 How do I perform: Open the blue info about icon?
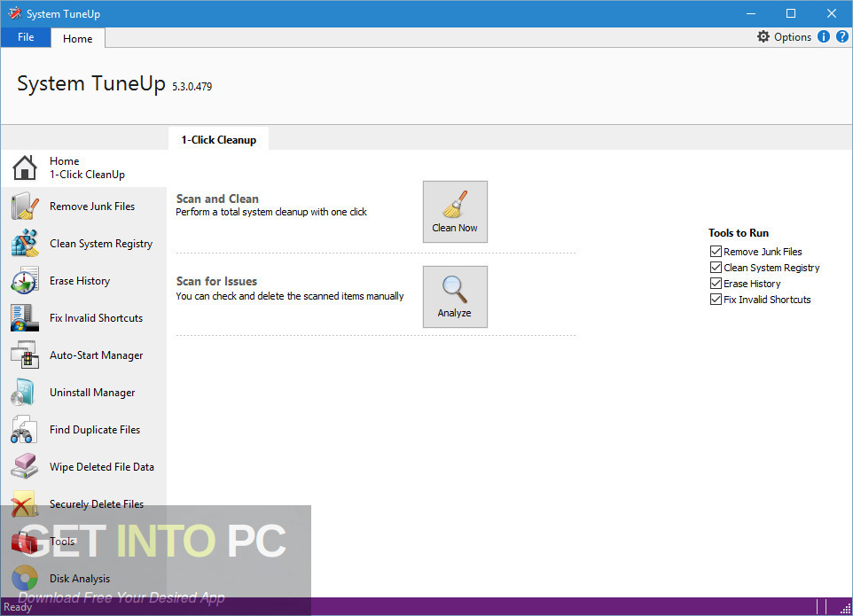pos(824,36)
